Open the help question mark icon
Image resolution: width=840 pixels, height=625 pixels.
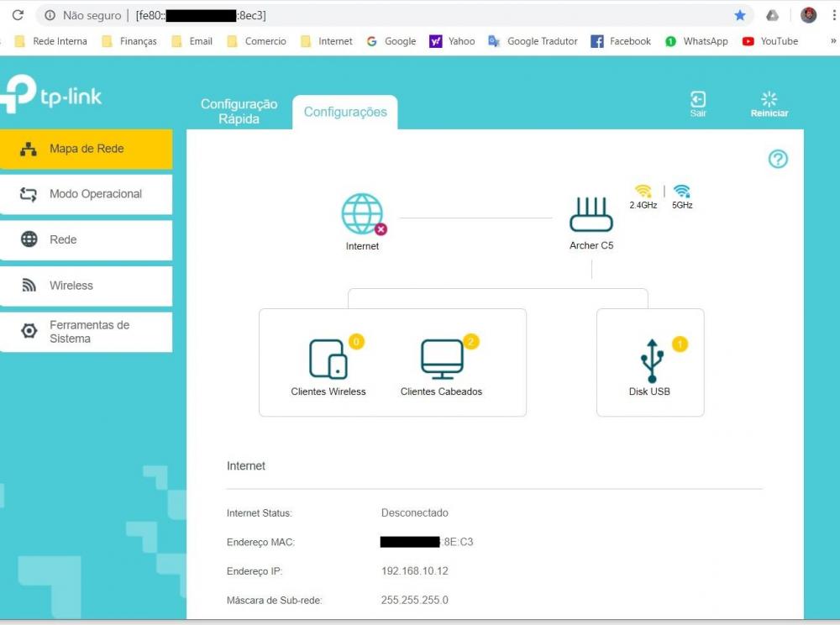point(778,159)
